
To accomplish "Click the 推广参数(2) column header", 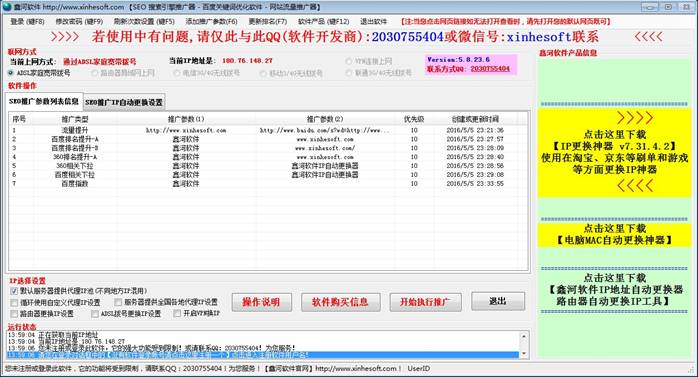I will pyautogui.click(x=325, y=119).
